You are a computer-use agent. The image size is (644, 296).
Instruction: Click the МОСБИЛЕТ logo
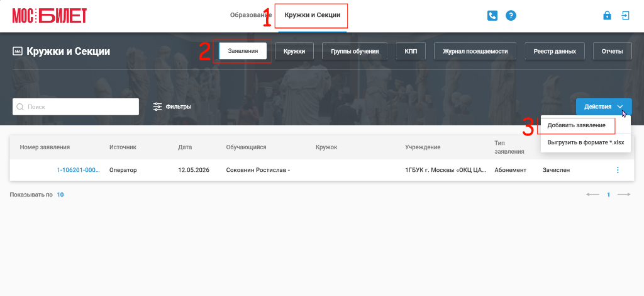click(49, 16)
